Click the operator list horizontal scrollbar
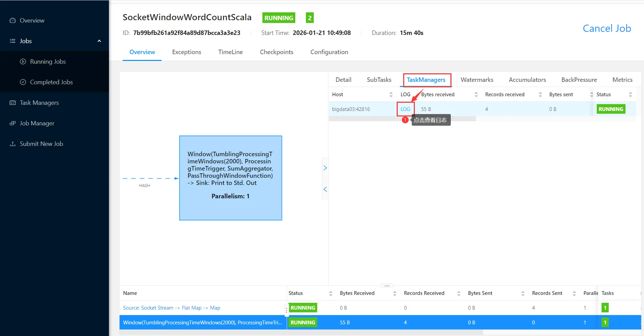Screen dimensions: 644x336 [301, 332]
